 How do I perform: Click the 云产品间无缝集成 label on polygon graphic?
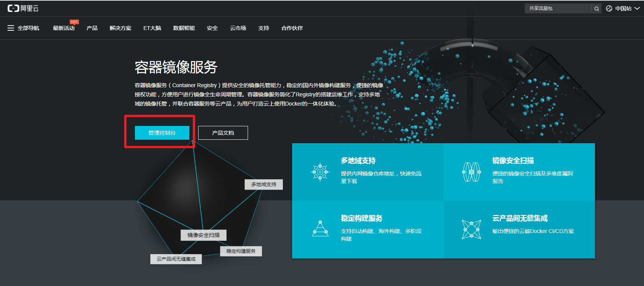[176, 259]
